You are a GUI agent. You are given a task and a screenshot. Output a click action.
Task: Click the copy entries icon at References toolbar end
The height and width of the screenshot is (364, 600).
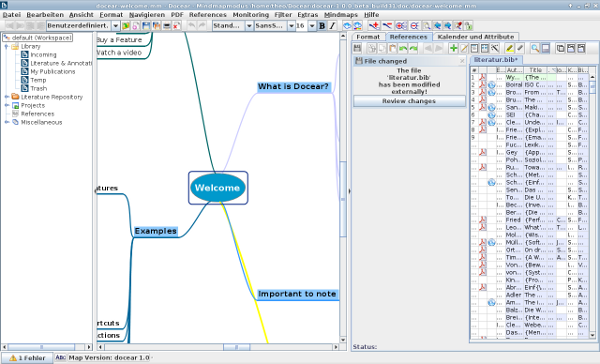point(560,48)
